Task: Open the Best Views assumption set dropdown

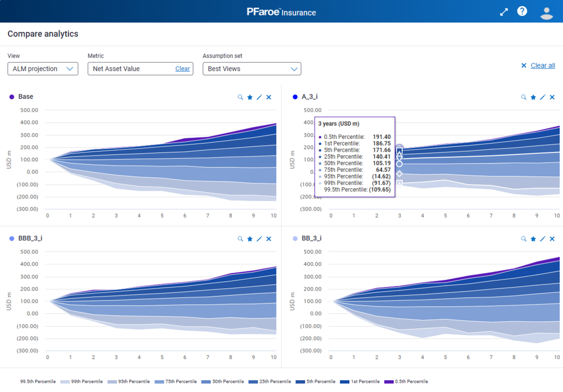Action: (x=252, y=69)
